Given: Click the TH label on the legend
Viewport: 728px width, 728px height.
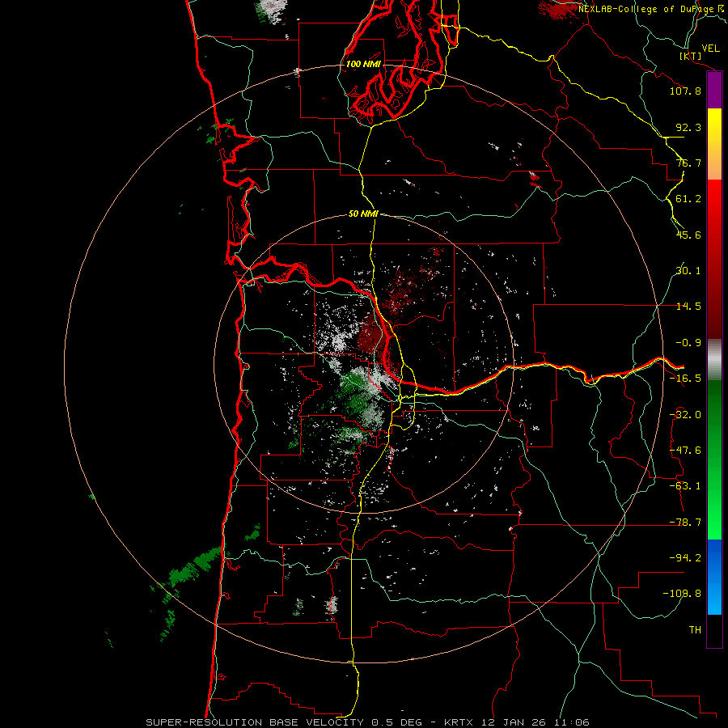Looking at the screenshot, I should (695, 630).
